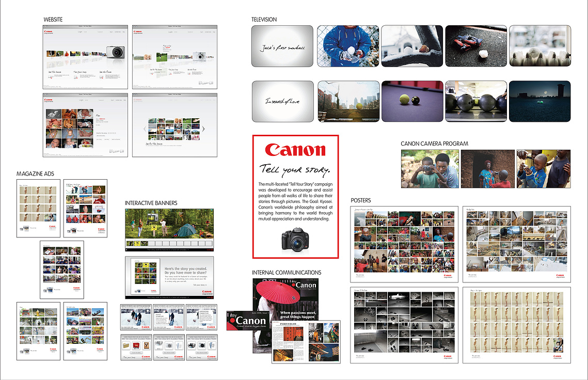Click the MAGAZINE ADS heading
Screen dimensions: 588x380
pos(35,173)
